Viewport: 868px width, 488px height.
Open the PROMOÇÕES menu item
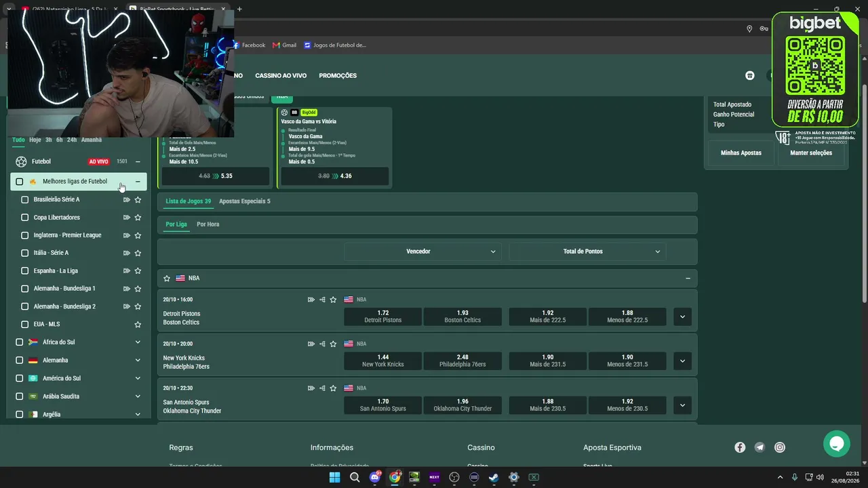(x=338, y=76)
